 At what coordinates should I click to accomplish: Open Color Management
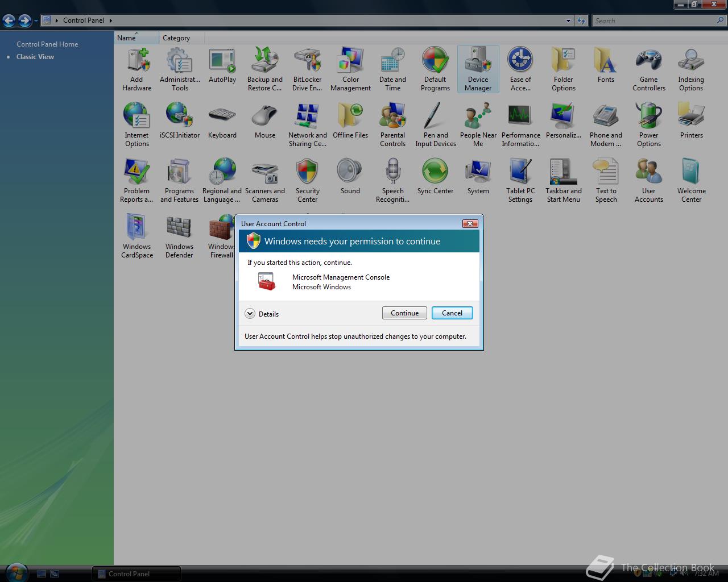pos(350,69)
